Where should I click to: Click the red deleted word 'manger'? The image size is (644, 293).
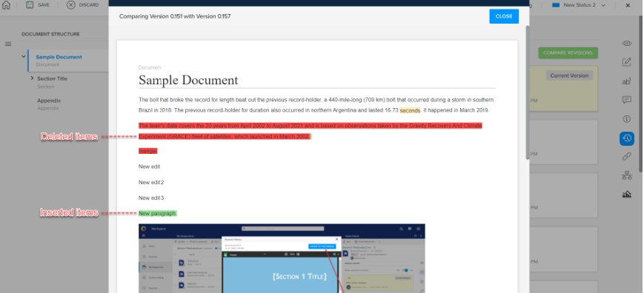pos(148,151)
